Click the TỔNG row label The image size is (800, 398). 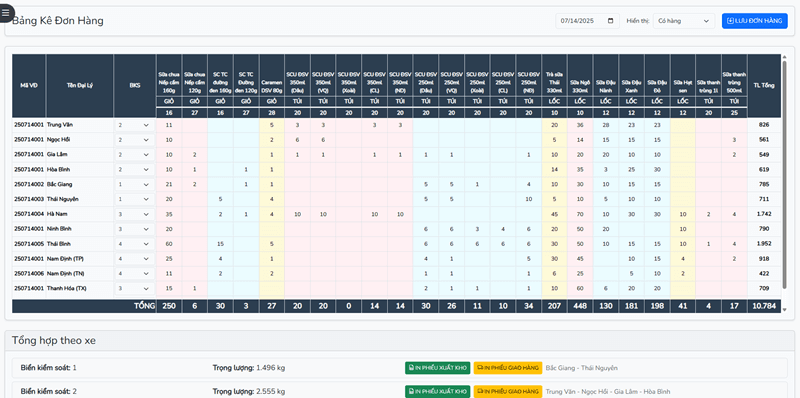[x=144, y=306]
